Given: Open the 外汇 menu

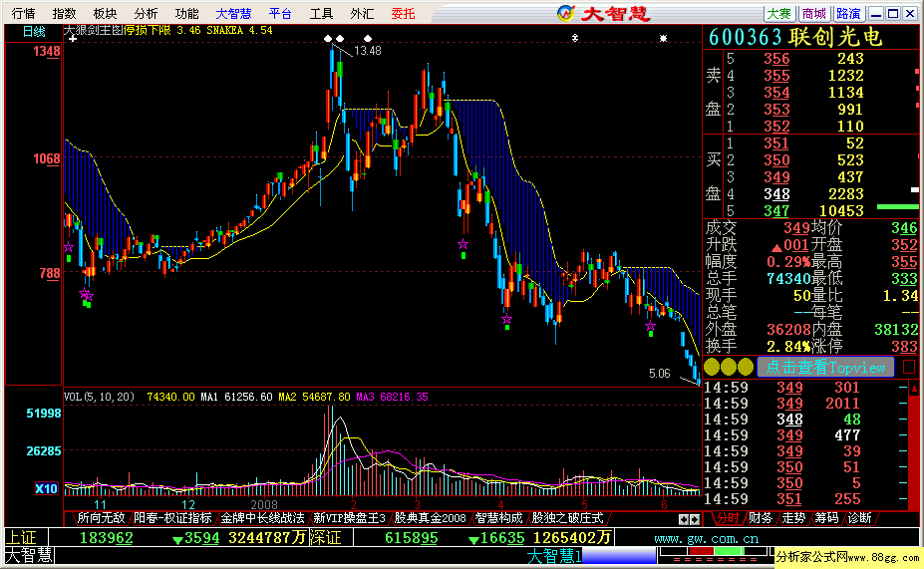Looking at the screenshot, I should pos(363,14).
